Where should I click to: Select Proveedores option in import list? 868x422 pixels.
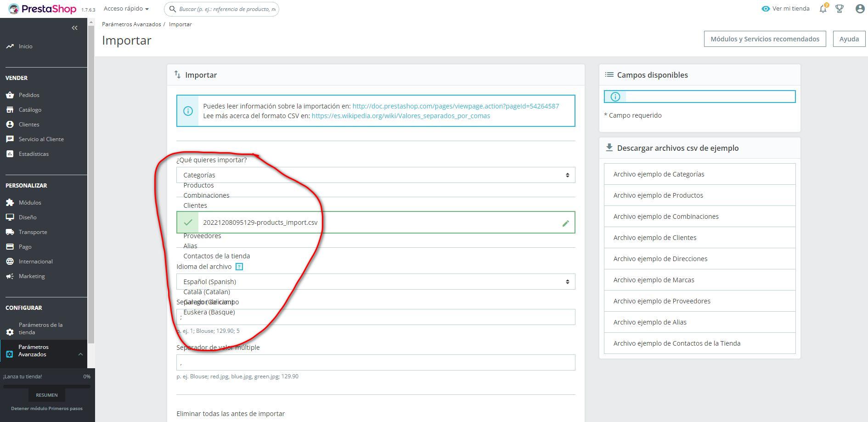point(202,236)
